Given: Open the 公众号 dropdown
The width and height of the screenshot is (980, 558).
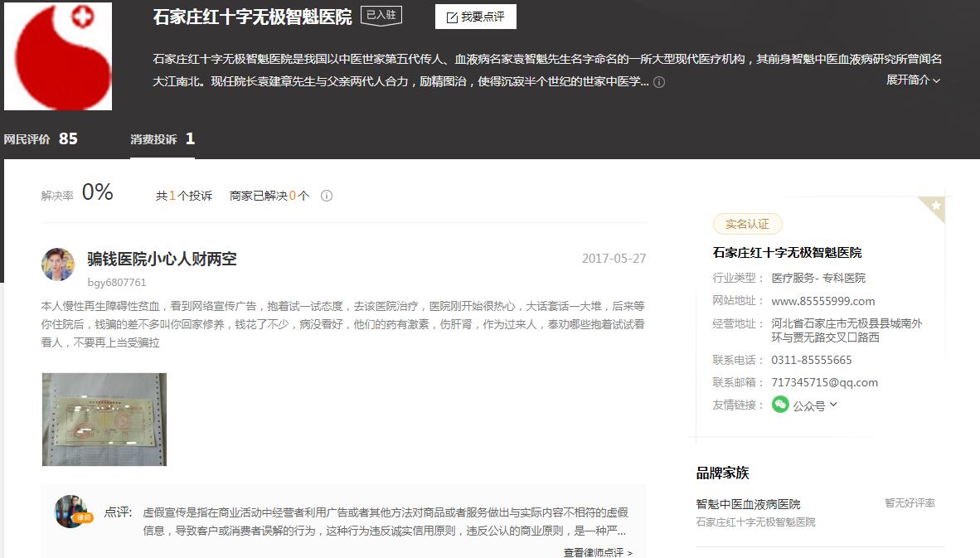Looking at the screenshot, I should (815, 405).
